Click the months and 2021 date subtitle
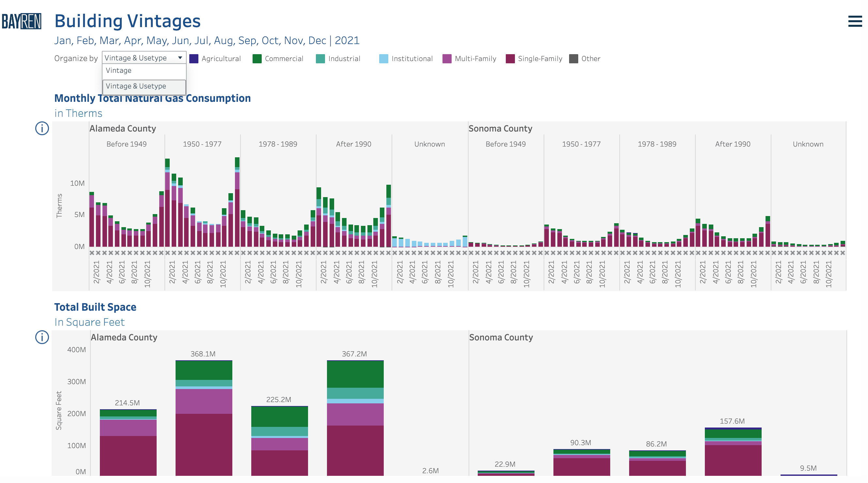The width and height of the screenshot is (868, 483). tap(207, 40)
